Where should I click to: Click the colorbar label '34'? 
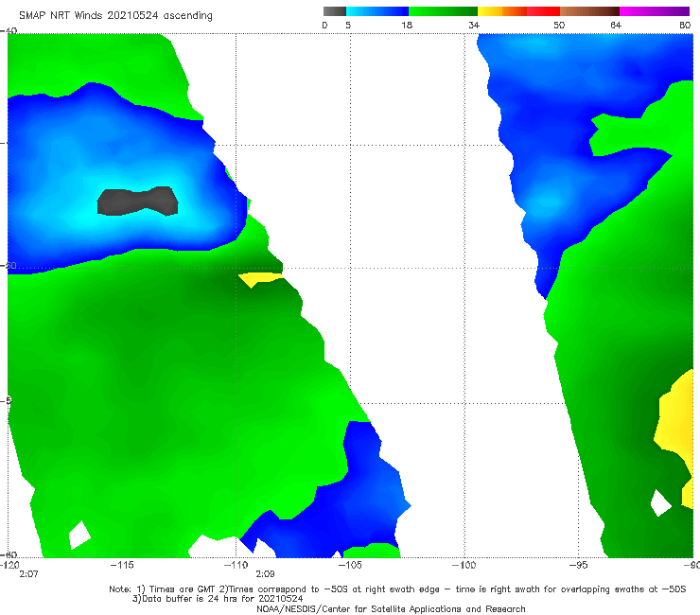(474, 26)
